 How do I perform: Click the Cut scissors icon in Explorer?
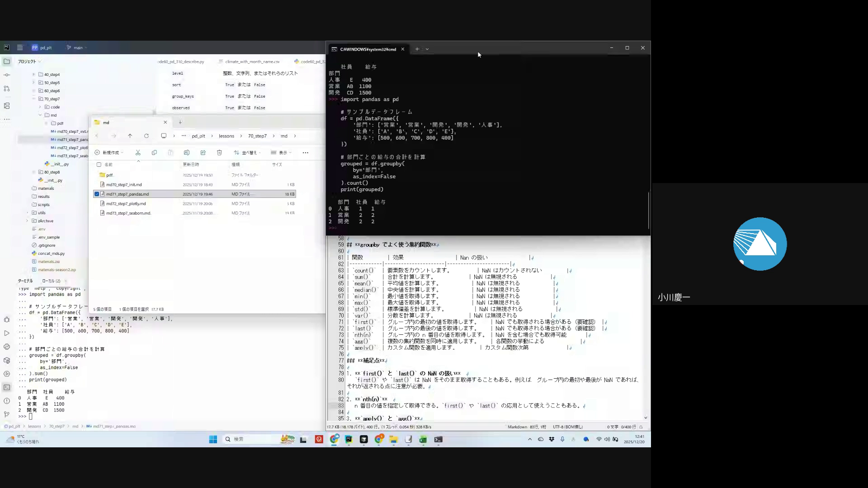point(138,153)
